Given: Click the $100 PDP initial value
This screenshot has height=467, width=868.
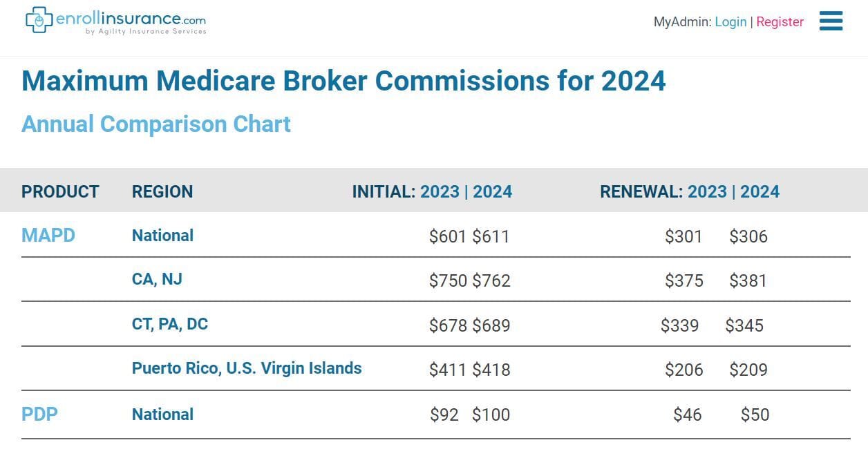Looking at the screenshot, I should [x=491, y=414].
